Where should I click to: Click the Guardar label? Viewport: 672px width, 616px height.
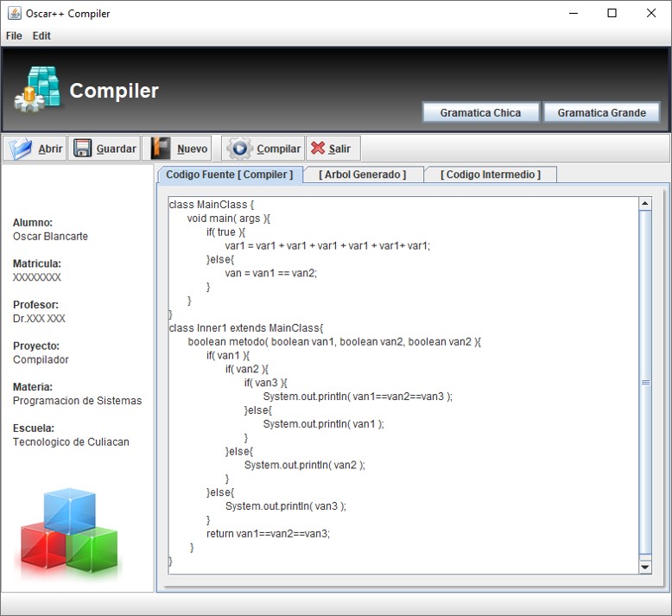coord(116,149)
